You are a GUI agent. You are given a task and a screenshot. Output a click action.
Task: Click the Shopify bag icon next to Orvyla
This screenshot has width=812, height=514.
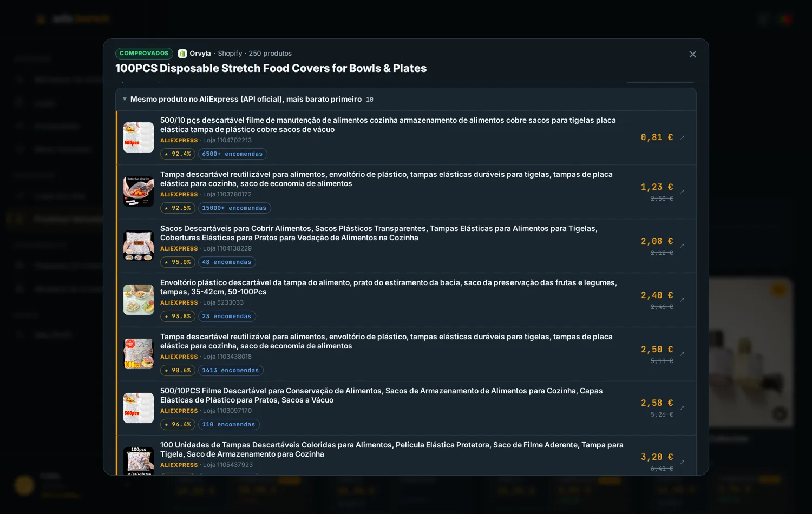click(182, 54)
